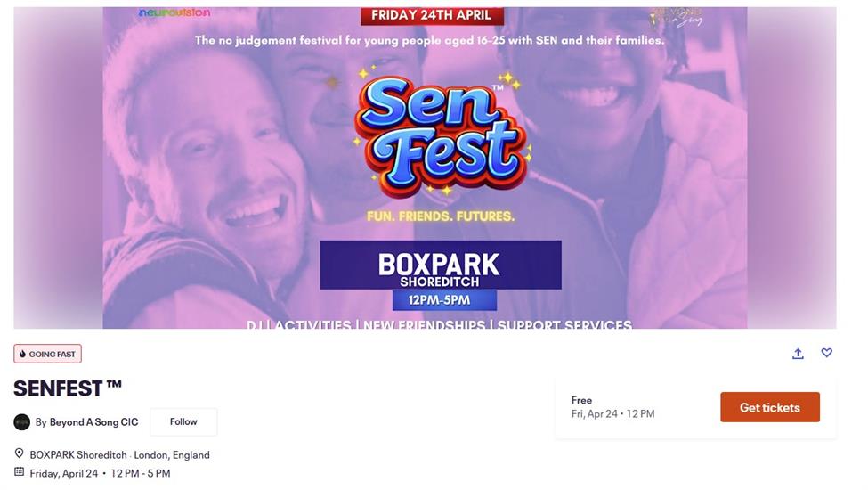Click the location pin icon
Screen dimensions: 868x490
(x=20, y=454)
